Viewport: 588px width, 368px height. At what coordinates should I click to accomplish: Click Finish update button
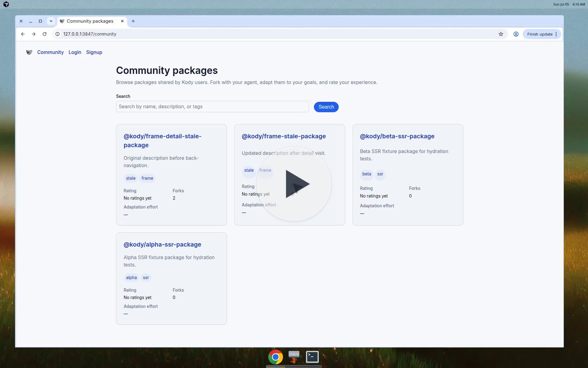(x=540, y=34)
